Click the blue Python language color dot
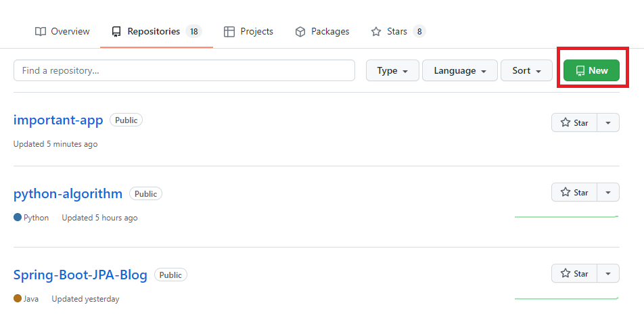Screen dimensions: 644x328 tap(18, 217)
